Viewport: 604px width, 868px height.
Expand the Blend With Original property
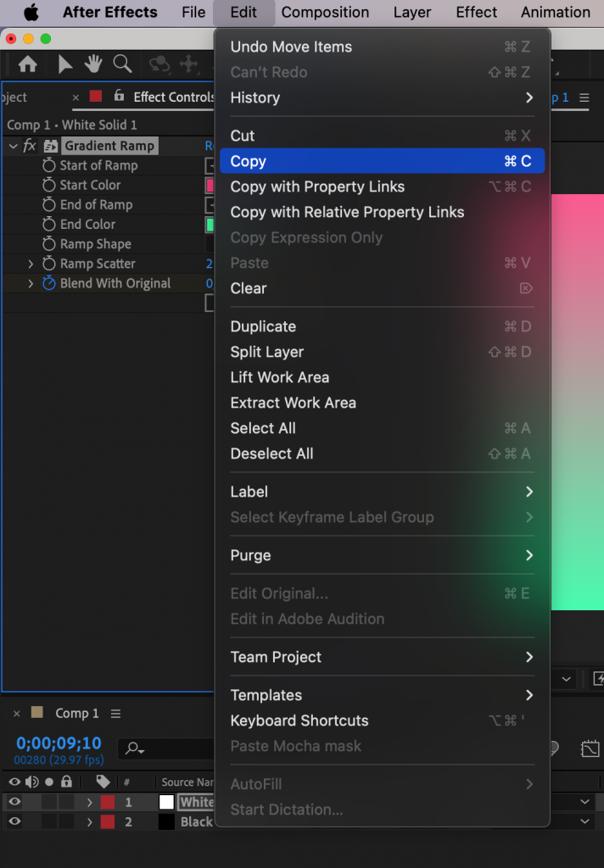point(31,283)
